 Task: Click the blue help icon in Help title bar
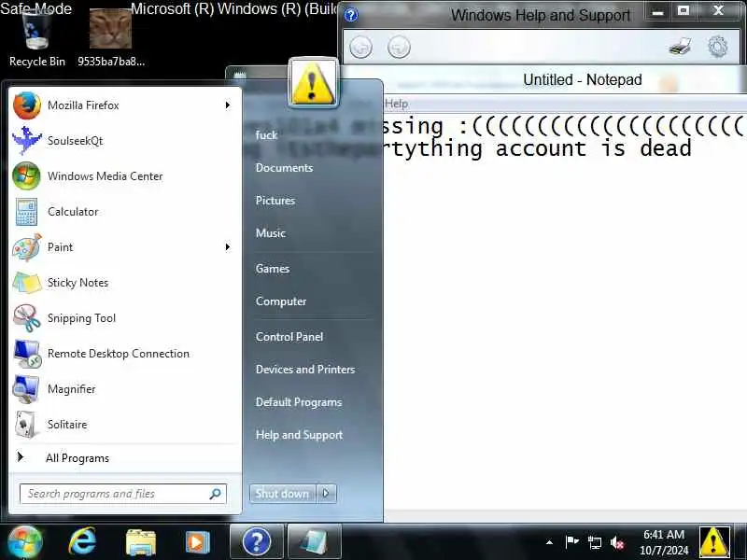click(x=351, y=15)
